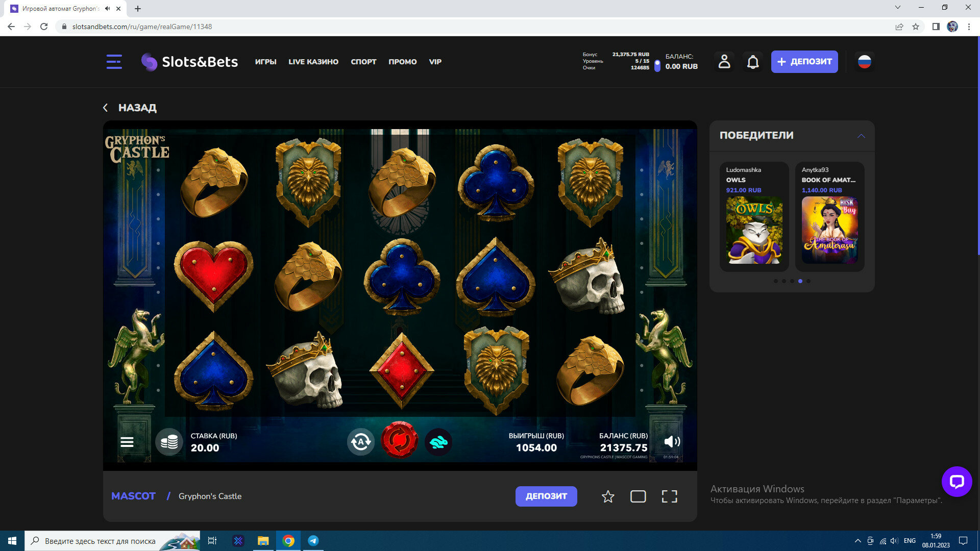Add game to favorites with star icon
The image size is (980, 551).
pyautogui.click(x=608, y=496)
